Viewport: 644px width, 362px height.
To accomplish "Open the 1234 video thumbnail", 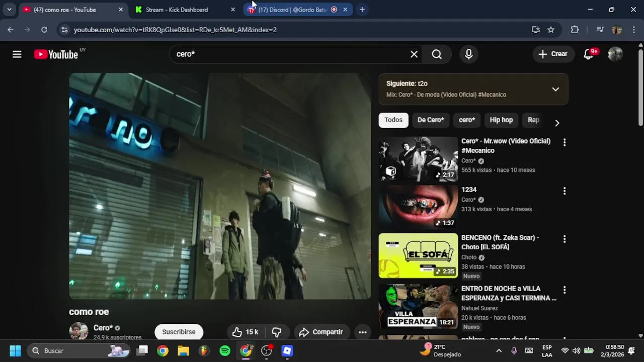I will pos(418,207).
